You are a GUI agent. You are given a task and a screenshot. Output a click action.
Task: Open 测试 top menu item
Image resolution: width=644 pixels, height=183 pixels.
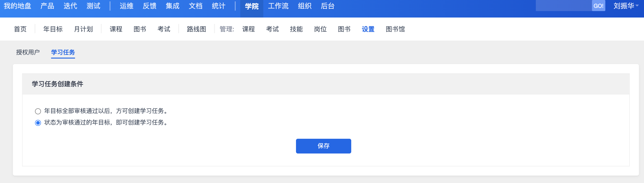(93, 6)
